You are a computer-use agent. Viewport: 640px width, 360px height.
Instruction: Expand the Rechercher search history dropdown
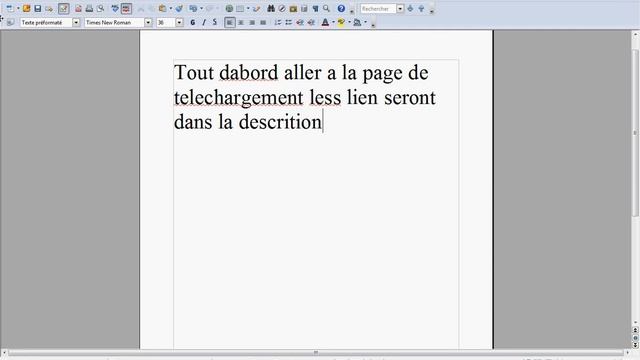coord(400,9)
